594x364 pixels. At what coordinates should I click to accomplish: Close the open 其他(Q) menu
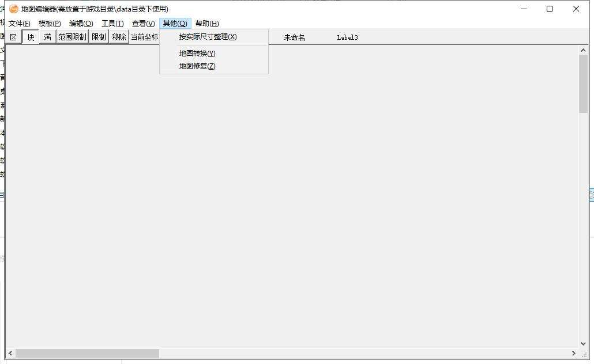click(x=175, y=24)
